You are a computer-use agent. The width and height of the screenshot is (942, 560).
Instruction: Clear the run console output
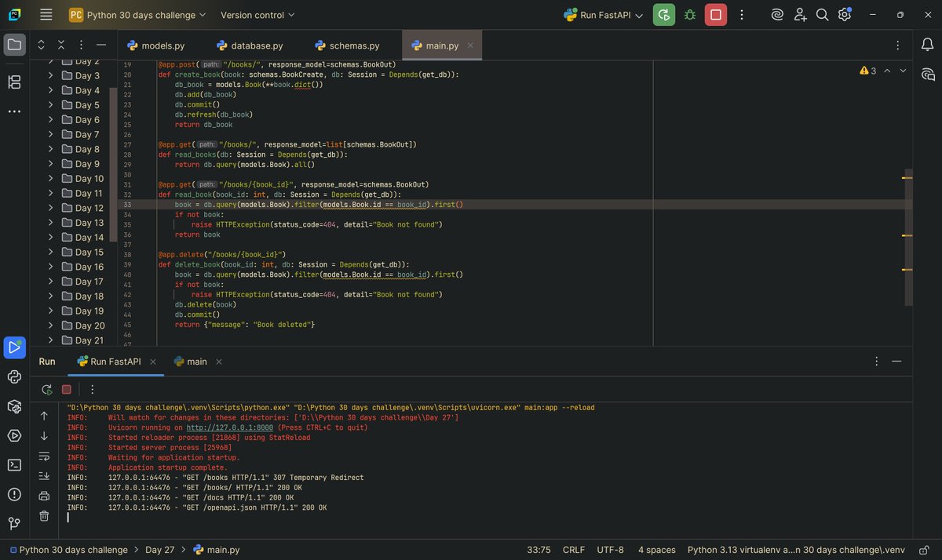44,515
